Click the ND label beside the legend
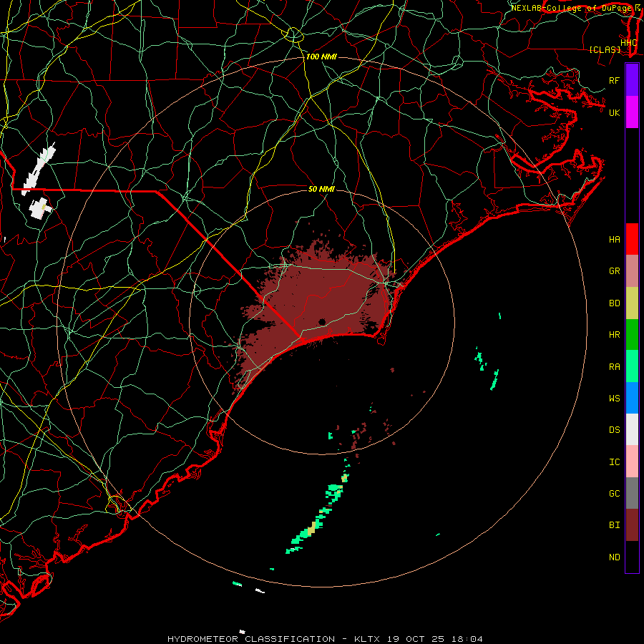Image resolution: width=644 pixels, height=644 pixels. pos(615,557)
